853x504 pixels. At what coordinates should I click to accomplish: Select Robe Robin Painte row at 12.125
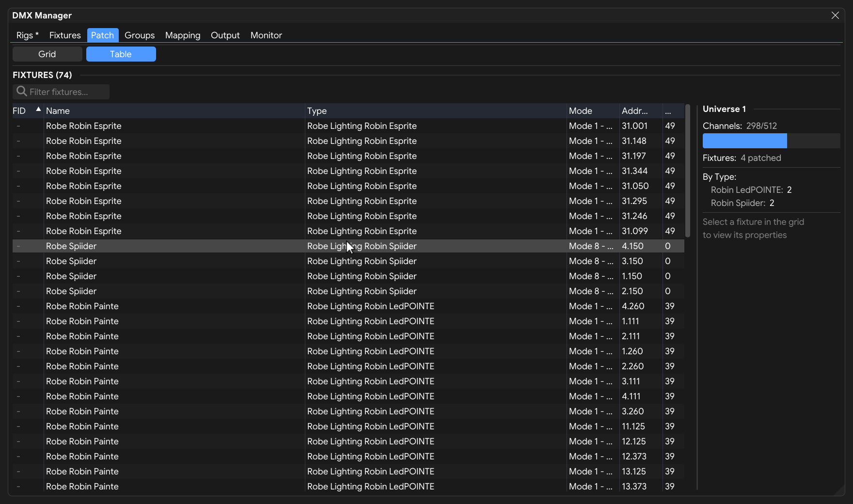pos(348,441)
